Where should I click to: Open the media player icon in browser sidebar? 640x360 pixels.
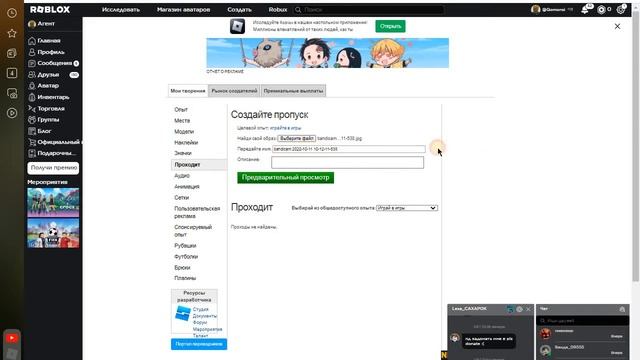click(12, 113)
